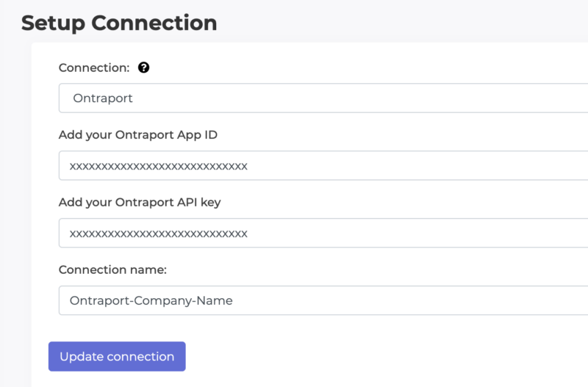The image size is (588, 387).
Task: Click the "Connection name:" label
Action: 112,270
